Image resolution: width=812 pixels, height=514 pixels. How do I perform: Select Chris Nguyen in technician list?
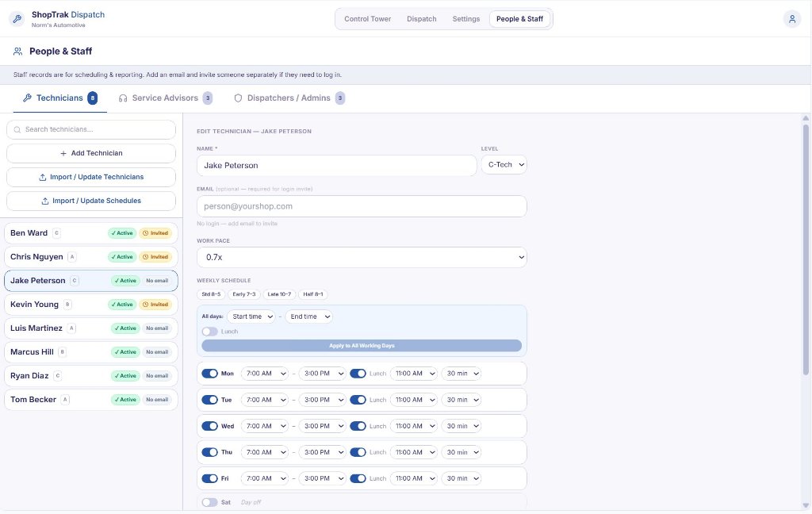(91, 257)
